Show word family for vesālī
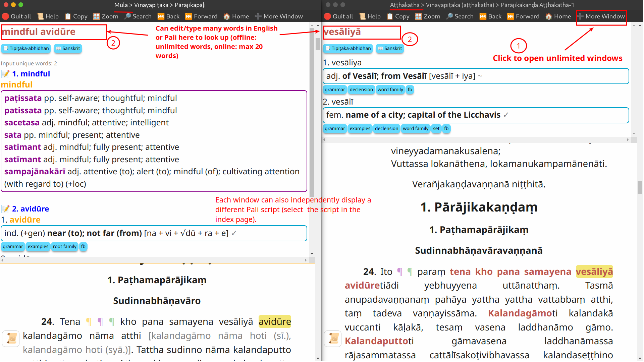This screenshot has width=644, height=362. [416, 128]
